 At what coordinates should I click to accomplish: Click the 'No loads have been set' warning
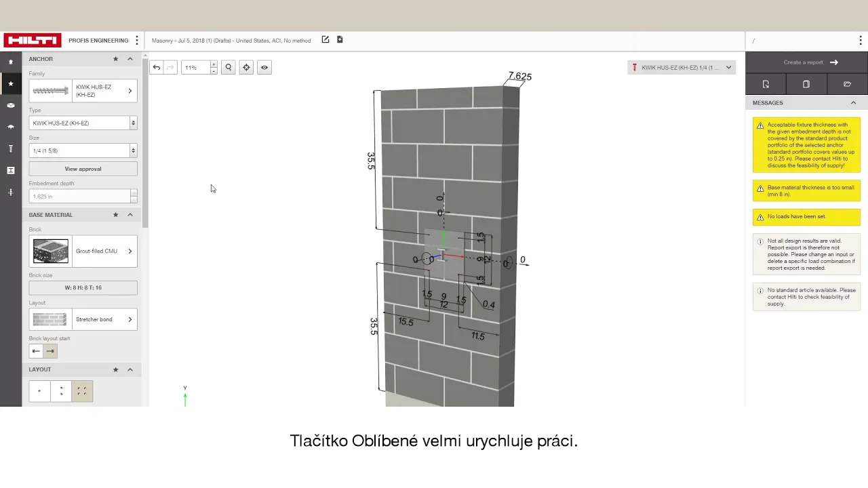tap(806, 217)
